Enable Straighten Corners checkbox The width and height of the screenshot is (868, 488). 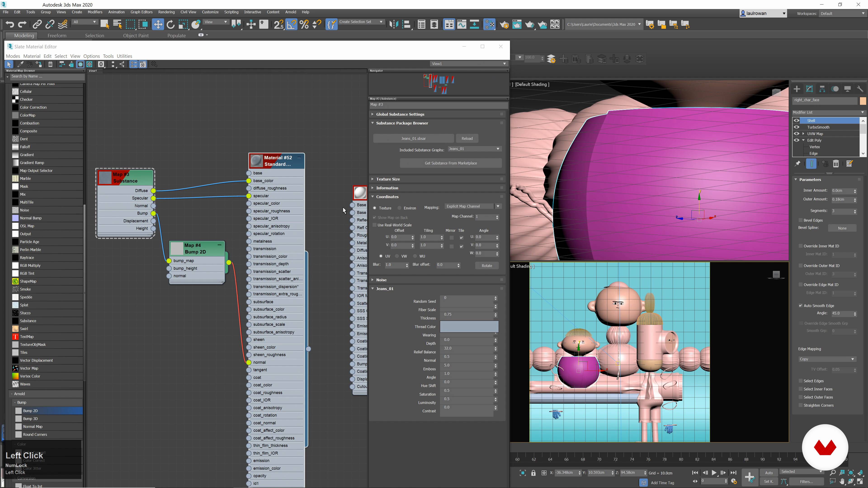tap(801, 406)
